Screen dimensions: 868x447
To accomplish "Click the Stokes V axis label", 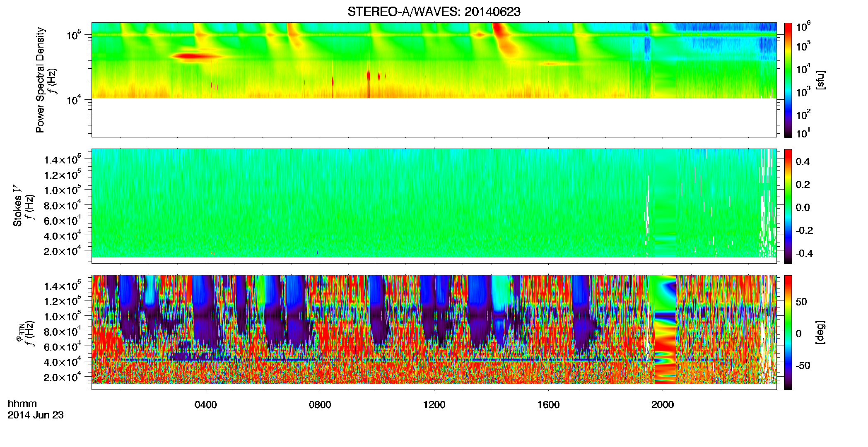I will tap(18, 206).
